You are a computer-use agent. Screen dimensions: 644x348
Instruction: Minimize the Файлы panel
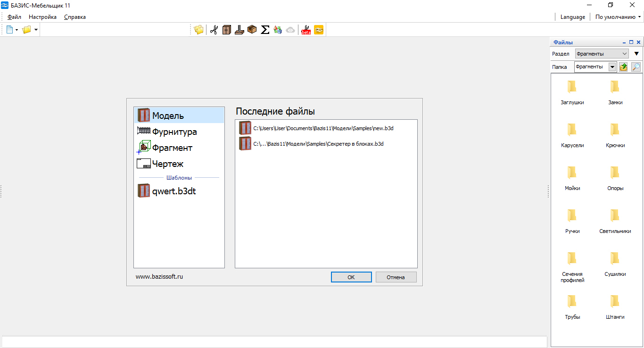pyautogui.click(x=624, y=42)
